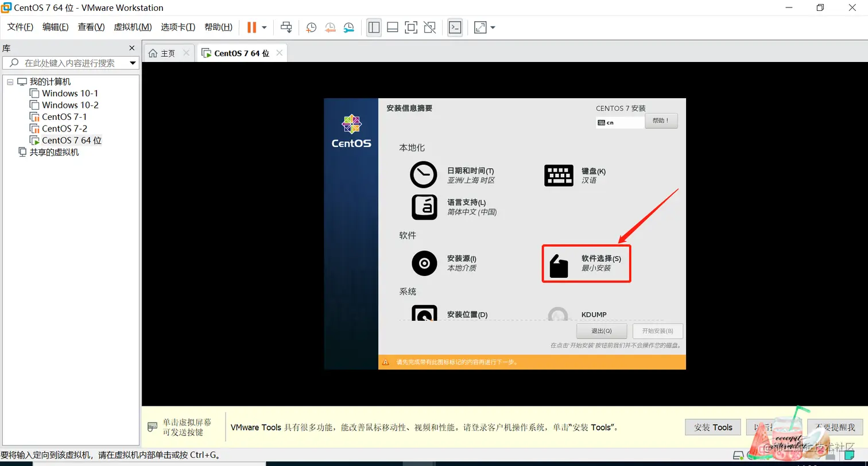
Task: Open the 帮助(H) menu
Action: click(218, 27)
